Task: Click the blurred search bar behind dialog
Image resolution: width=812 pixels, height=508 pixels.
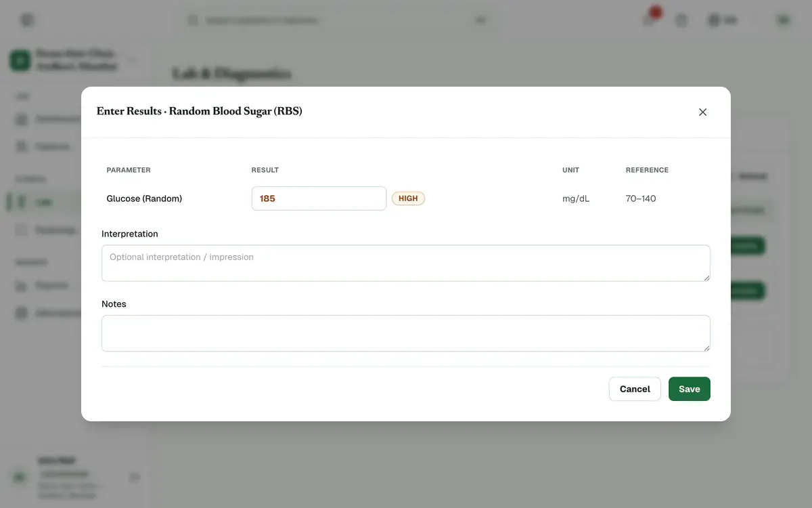Action: point(338,20)
